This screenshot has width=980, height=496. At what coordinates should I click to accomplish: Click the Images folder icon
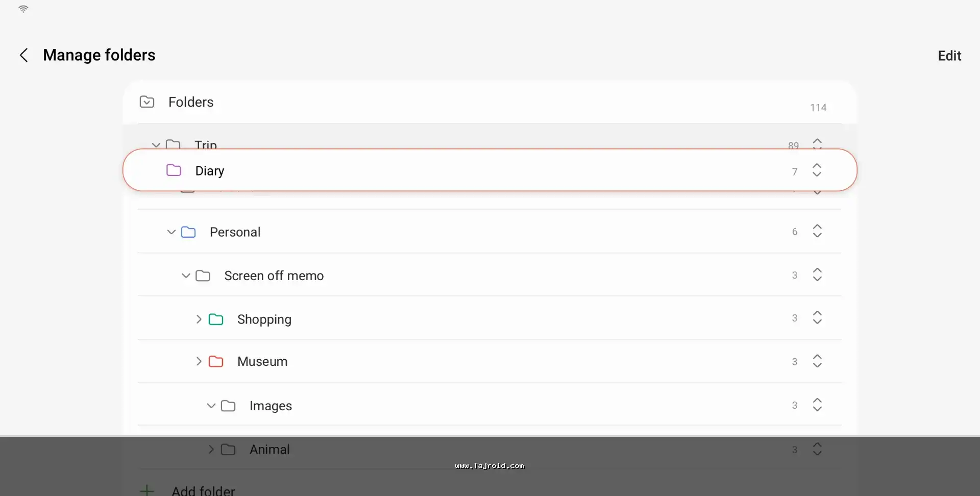point(228,406)
